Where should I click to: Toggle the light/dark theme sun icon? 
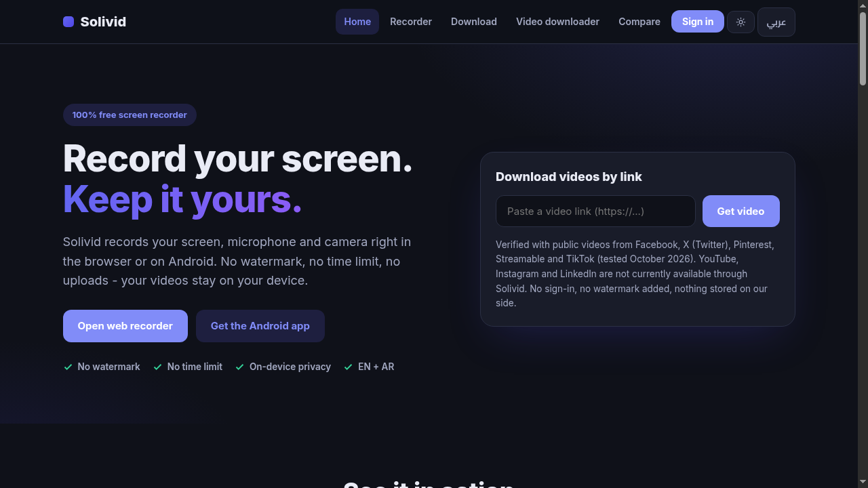(x=741, y=22)
